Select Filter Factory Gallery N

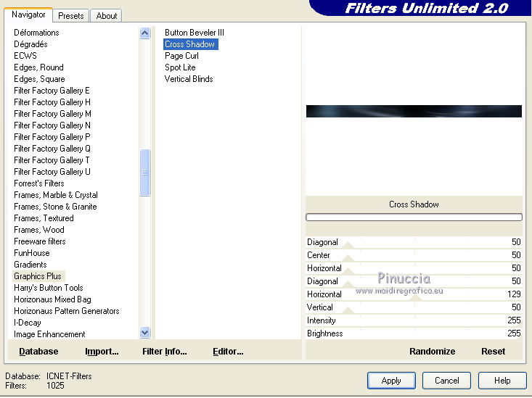[52, 125]
